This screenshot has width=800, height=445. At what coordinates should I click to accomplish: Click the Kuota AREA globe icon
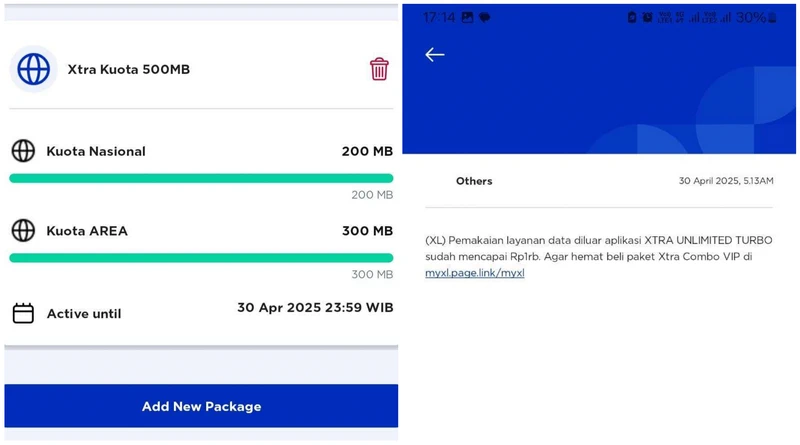[x=23, y=231]
